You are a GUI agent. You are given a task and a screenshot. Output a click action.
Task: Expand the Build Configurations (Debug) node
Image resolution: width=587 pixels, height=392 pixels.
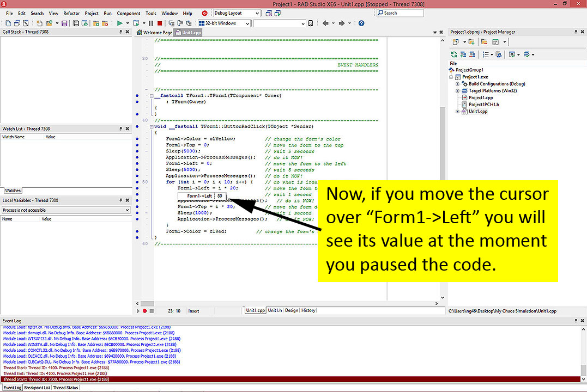(457, 84)
